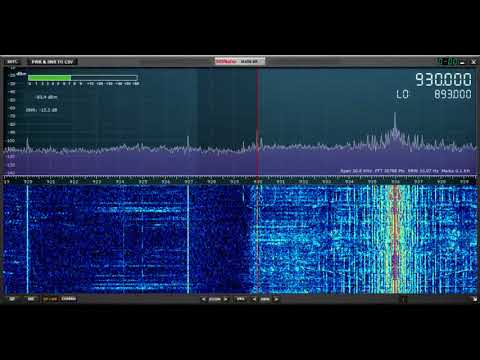Viewport: 480px width, 360px height.
Task: Click the green clock display in title bar
Action: tap(447, 61)
